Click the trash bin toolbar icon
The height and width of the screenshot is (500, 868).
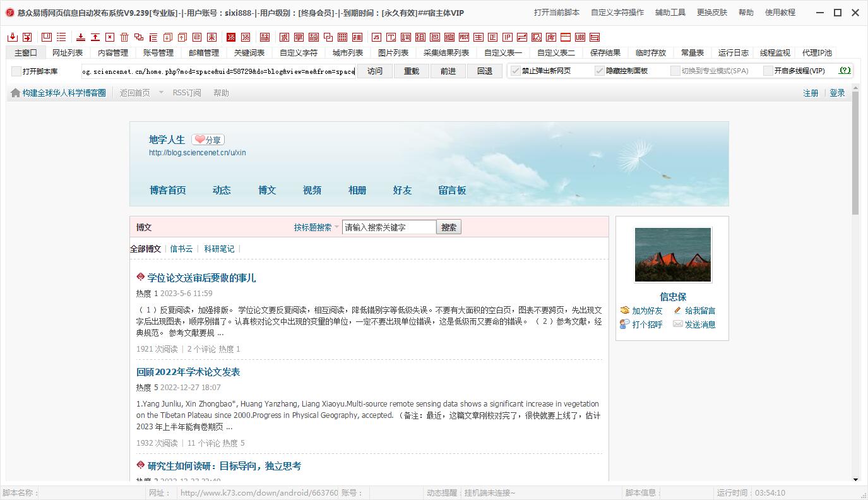(x=124, y=37)
